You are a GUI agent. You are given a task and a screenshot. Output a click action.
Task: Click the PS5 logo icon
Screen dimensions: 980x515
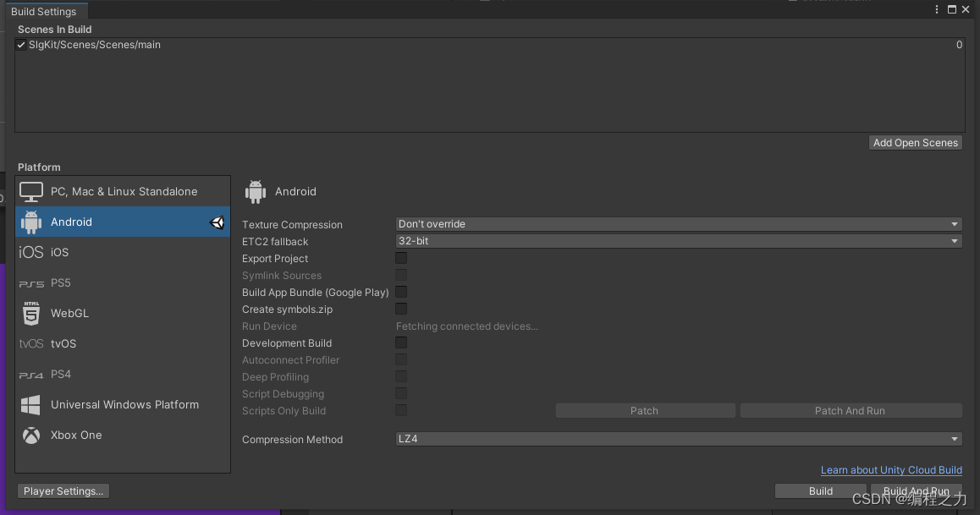pos(31,283)
